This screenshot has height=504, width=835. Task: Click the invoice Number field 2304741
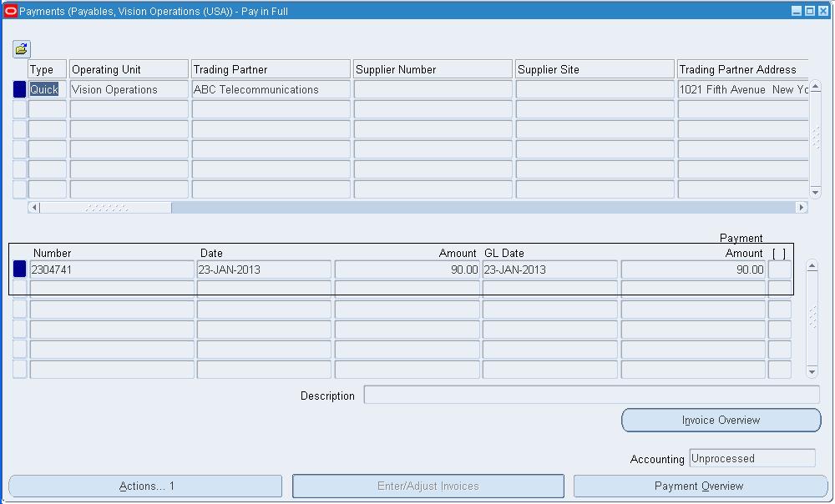tap(109, 269)
